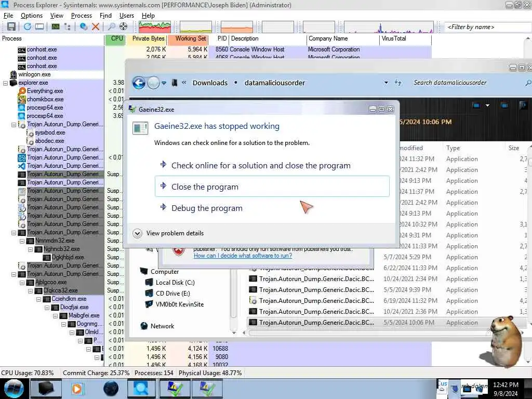
Task: Click the Search datamaliciousorder field
Action: tap(468, 83)
